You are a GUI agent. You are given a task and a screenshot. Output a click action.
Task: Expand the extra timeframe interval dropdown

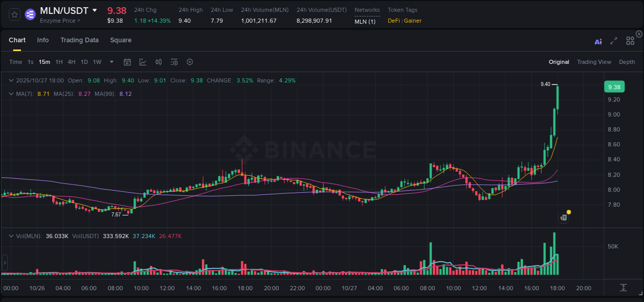point(111,62)
